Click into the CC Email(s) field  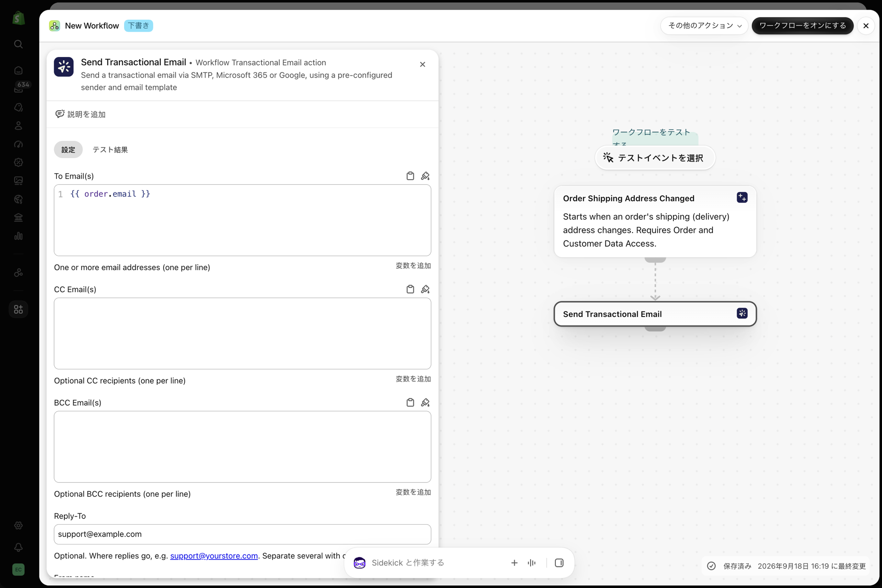(243, 334)
